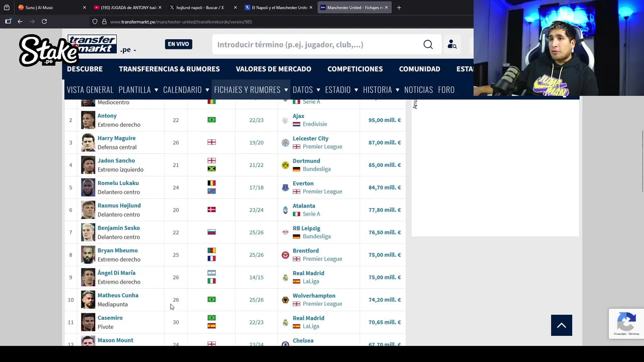Screen dimensions: 644x362
Task: Click the reCAPTCHA badge
Action: click(x=626, y=323)
